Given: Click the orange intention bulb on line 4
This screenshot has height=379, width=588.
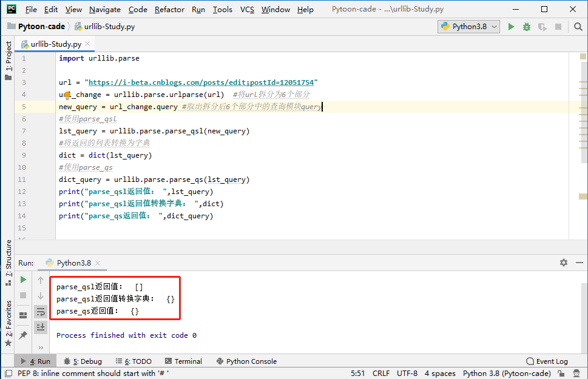Looking at the screenshot, I should 67,95.
